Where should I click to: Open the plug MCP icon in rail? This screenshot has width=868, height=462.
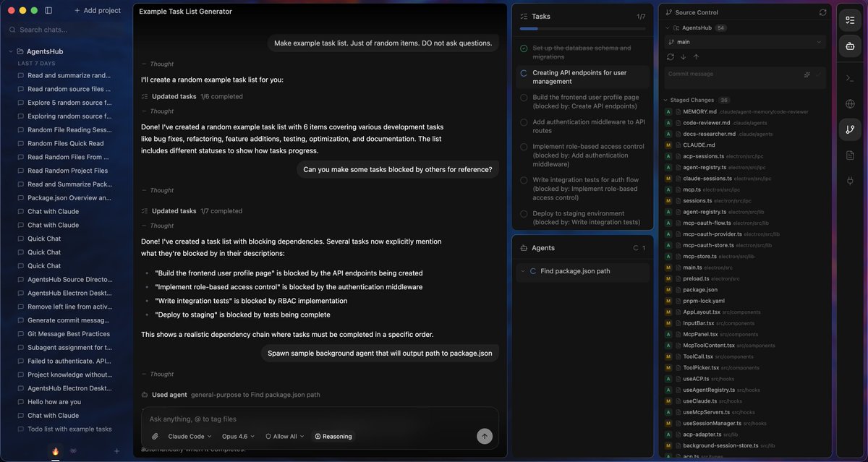pos(850,181)
